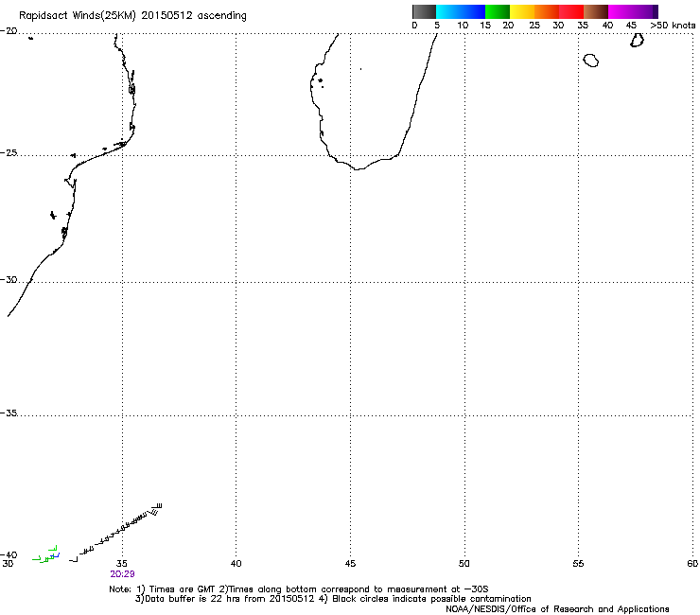The height and width of the screenshot is (615, 700).
Task: Select legend scale value '25'
Action: point(534,26)
